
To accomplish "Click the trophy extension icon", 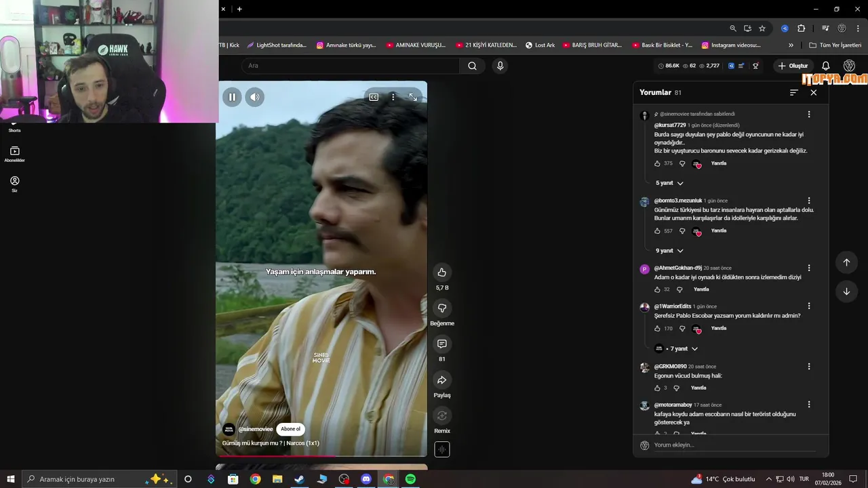I will coord(755,66).
